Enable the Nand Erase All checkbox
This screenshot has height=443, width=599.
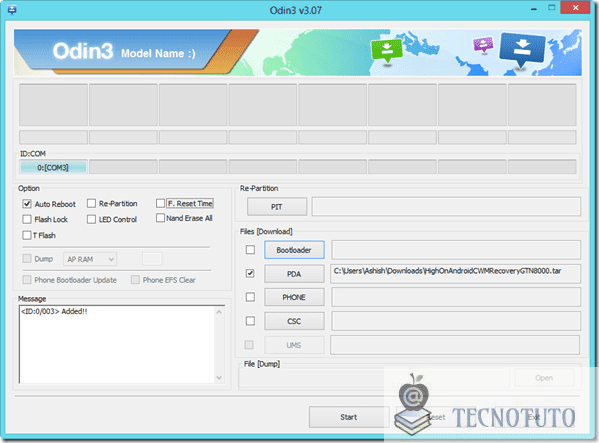point(160,218)
